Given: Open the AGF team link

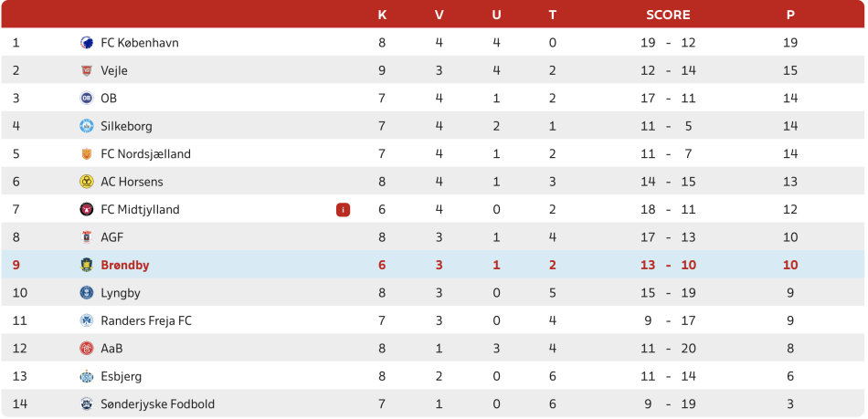Looking at the screenshot, I should point(111,237).
